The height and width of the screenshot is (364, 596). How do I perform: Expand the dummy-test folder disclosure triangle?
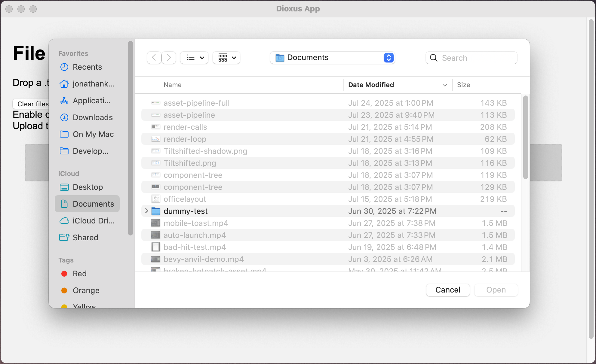[146, 211]
